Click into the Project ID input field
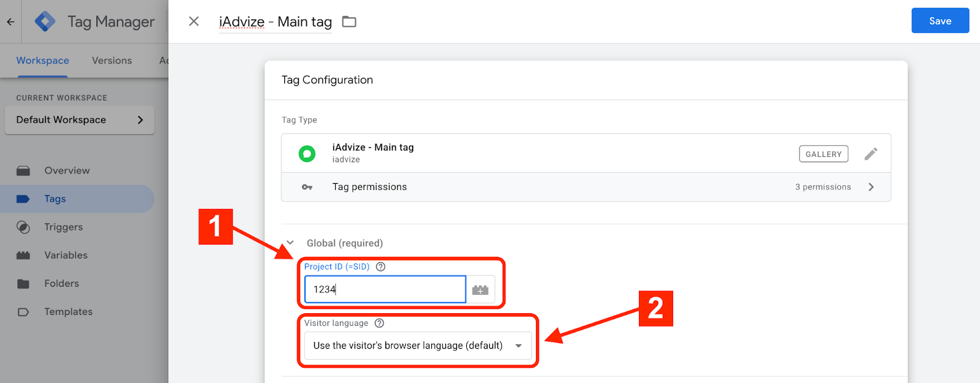 [x=385, y=289]
